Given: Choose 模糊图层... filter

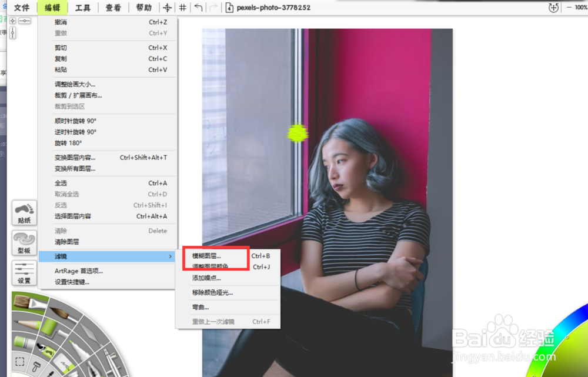Looking at the screenshot, I should point(228,256).
